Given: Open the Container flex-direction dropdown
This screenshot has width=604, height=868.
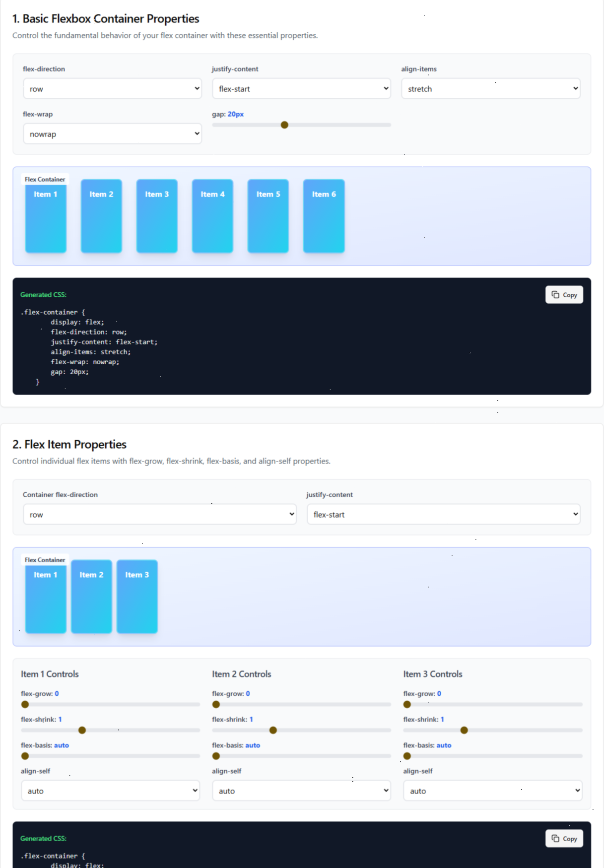Looking at the screenshot, I should (160, 515).
